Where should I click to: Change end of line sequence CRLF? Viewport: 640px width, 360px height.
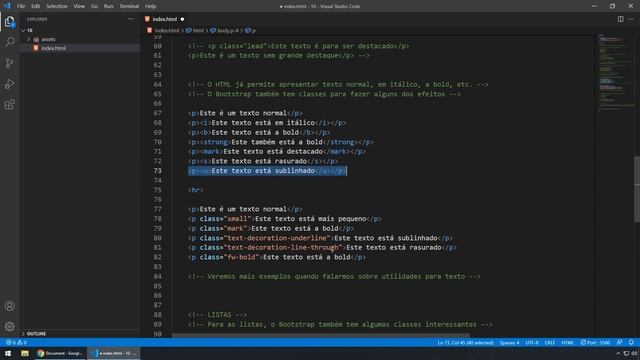pos(550,342)
